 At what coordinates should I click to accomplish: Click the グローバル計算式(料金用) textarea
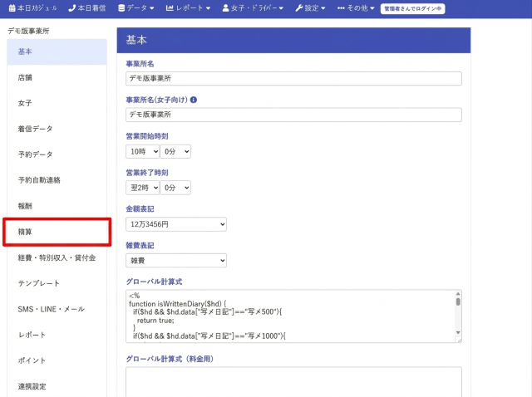coord(293,382)
